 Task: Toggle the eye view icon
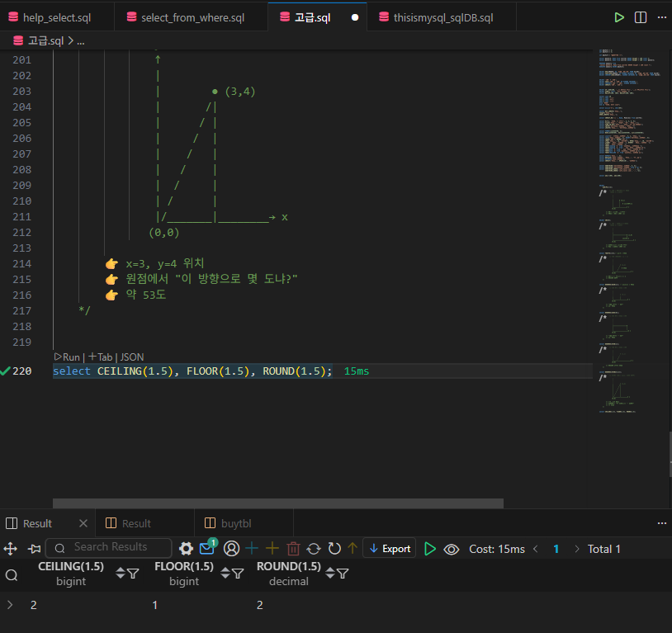452,549
